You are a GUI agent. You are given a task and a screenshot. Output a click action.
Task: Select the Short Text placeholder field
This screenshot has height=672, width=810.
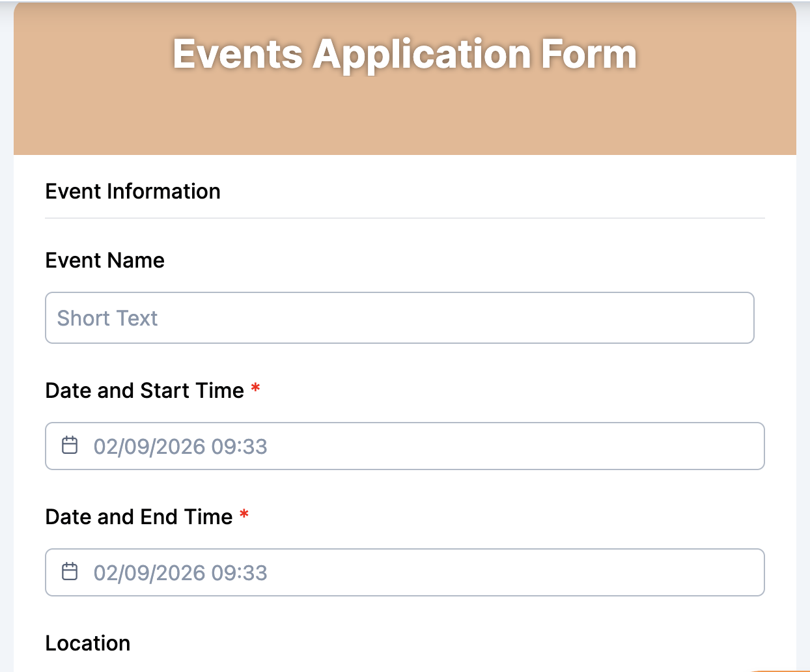(399, 318)
